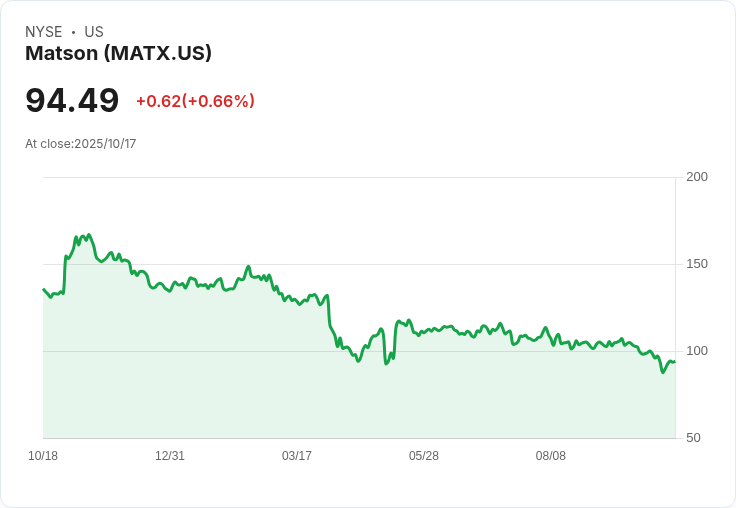Click the 200 y-axis label
This screenshot has width=736, height=508.
(697, 177)
